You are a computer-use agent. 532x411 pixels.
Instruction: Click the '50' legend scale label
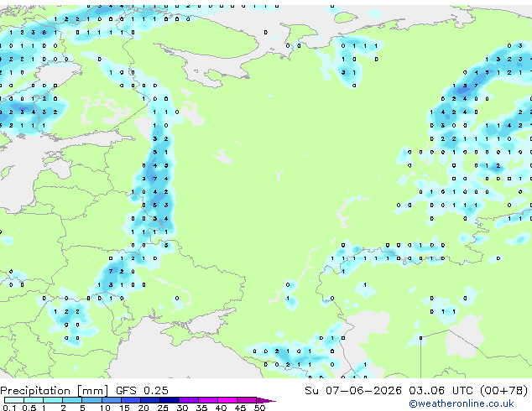[x=259, y=408]
